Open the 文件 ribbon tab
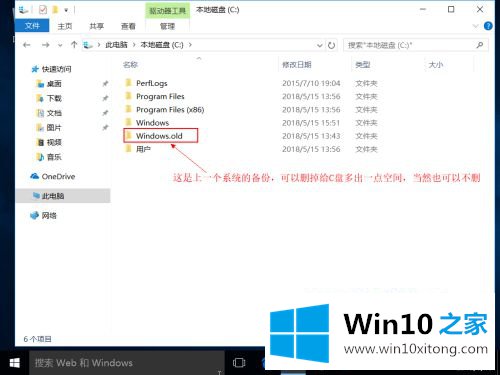The image size is (500, 375). point(32,26)
